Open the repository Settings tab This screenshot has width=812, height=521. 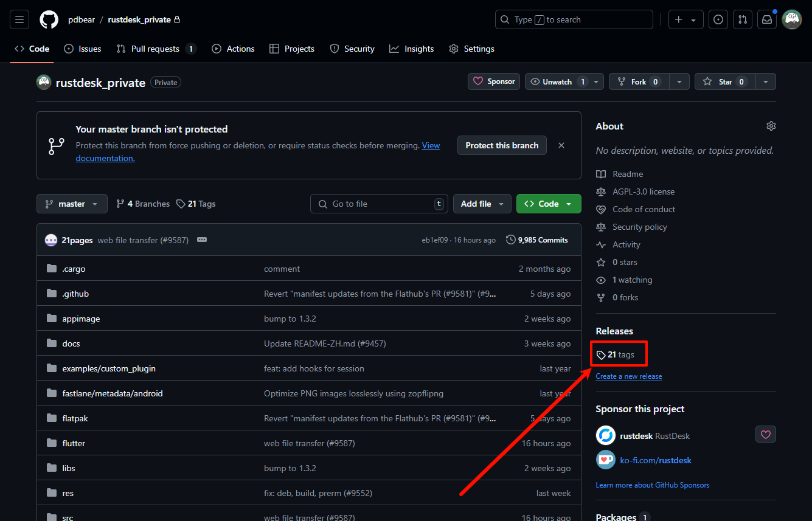click(471, 49)
